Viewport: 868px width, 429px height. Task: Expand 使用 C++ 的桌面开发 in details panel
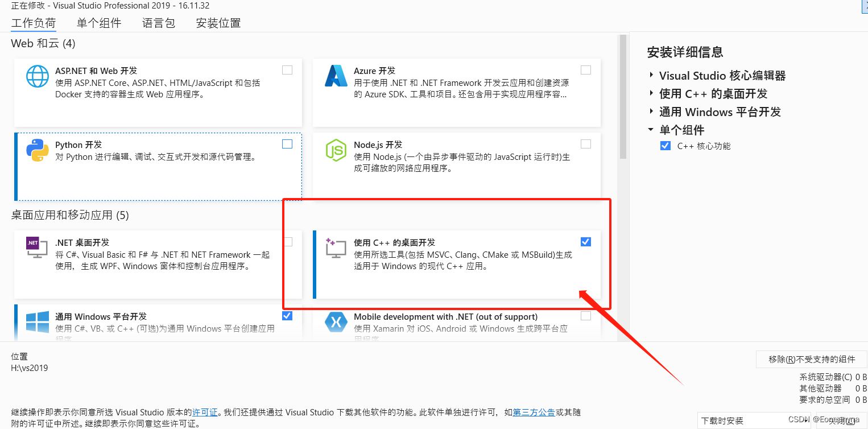tap(651, 93)
